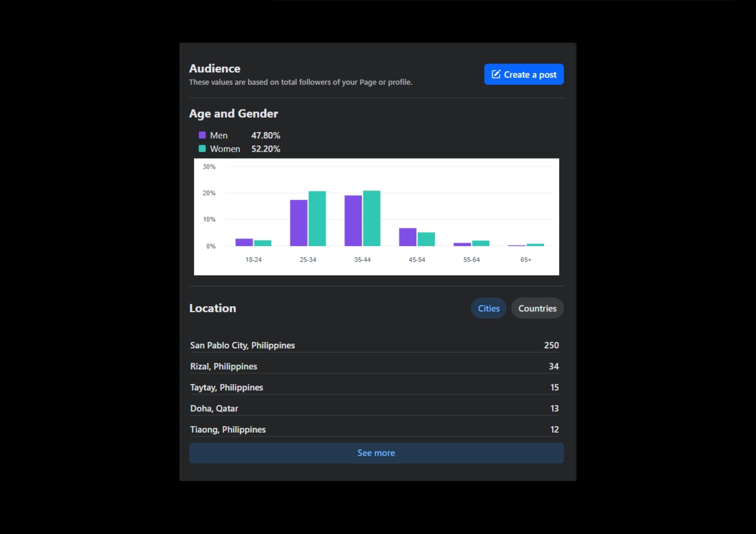Click the Men 47.80% legend label
Screen dimensions: 756x534
(x=219, y=135)
